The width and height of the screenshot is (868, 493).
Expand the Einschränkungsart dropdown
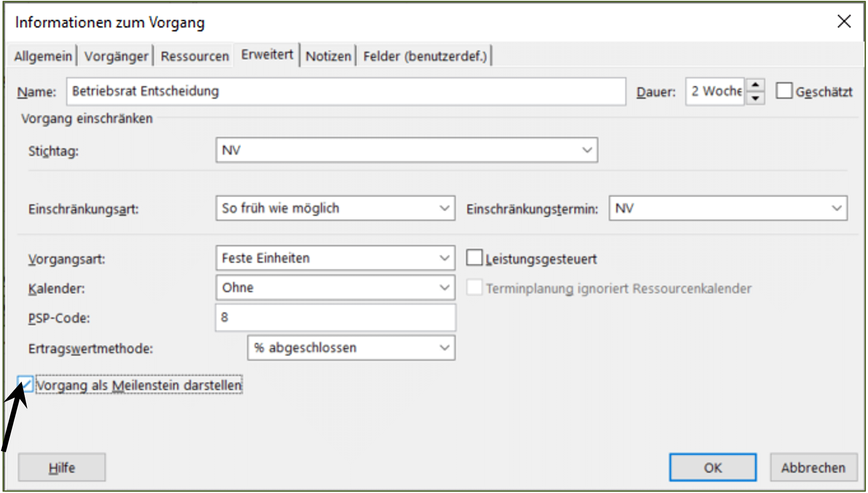click(444, 208)
